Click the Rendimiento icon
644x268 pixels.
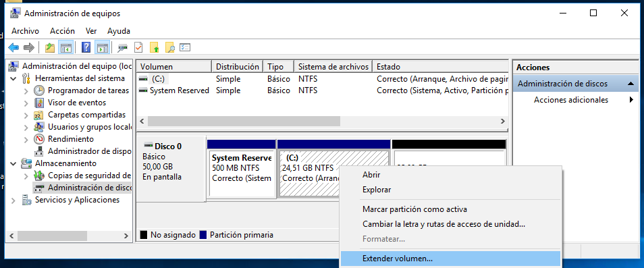39,139
